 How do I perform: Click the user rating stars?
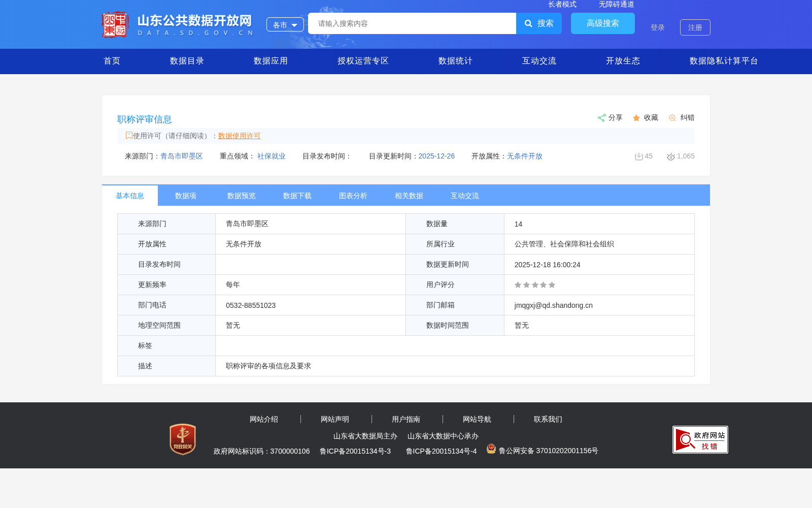535,285
